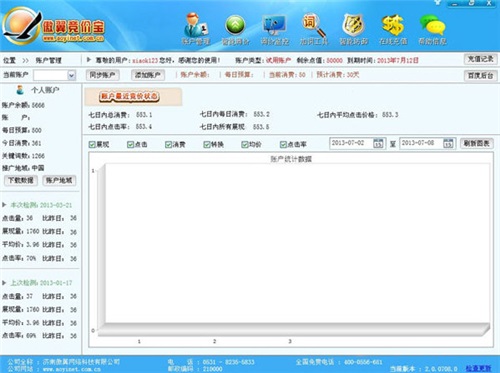Click the 账户地域 account region button
Screen dimensions: 500x373
pos(59,180)
